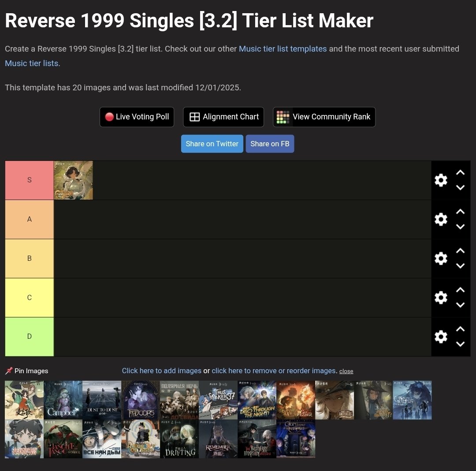Screen dimensions: 476x471
Task: Select the Thus Spaken 37 album cover
Action: (218, 400)
